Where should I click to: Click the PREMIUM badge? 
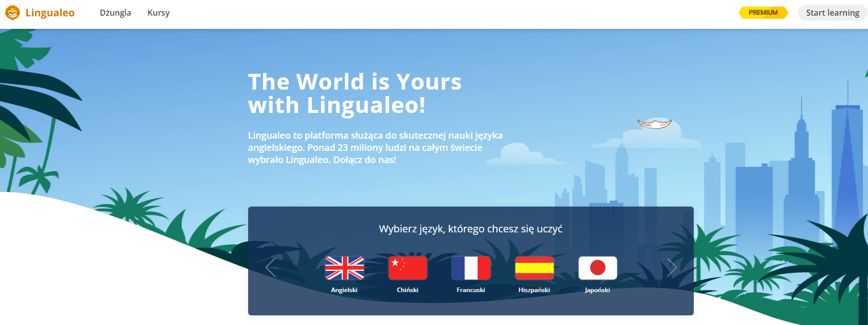pyautogui.click(x=763, y=13)
